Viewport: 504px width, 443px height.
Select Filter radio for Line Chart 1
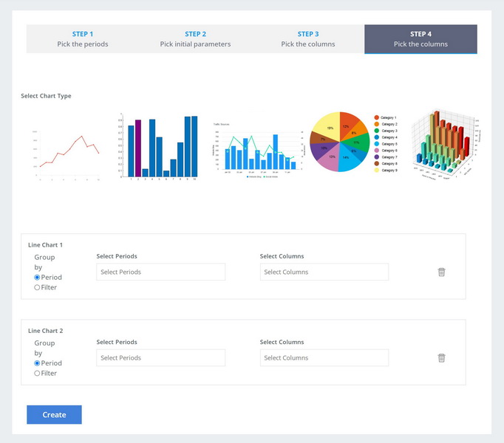click(x=37, y=287)
